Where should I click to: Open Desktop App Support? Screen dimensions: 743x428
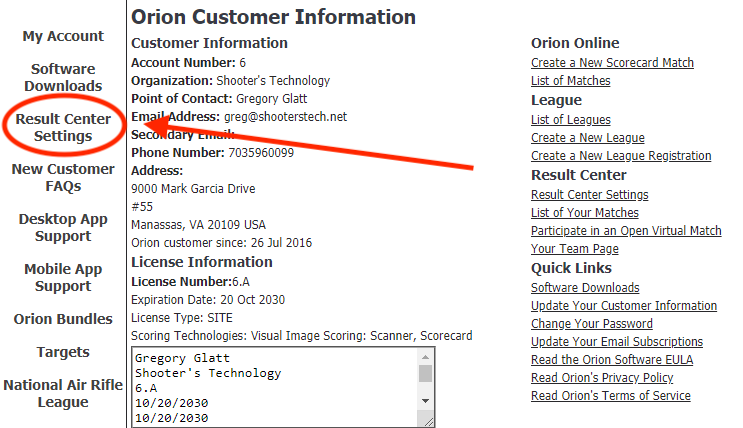point(63,228)
